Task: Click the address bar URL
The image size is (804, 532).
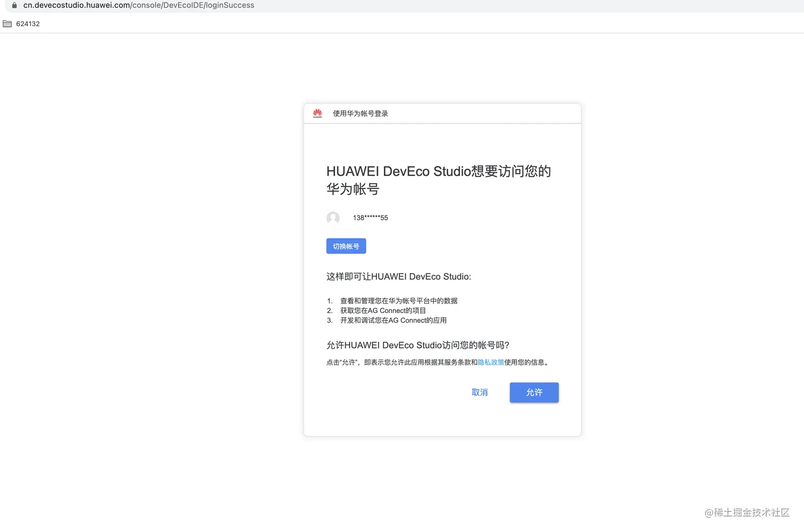Action: tap(139, 5)
